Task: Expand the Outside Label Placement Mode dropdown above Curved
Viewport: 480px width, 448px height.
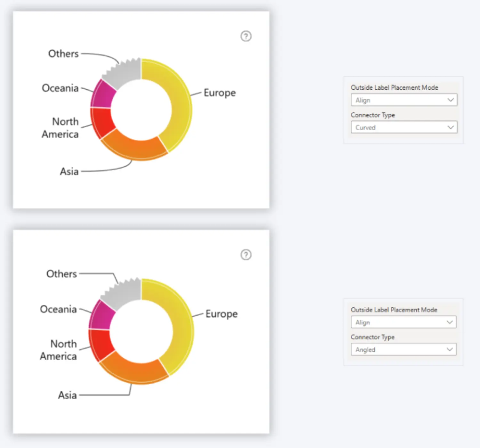Action: (x=404, y=100)
